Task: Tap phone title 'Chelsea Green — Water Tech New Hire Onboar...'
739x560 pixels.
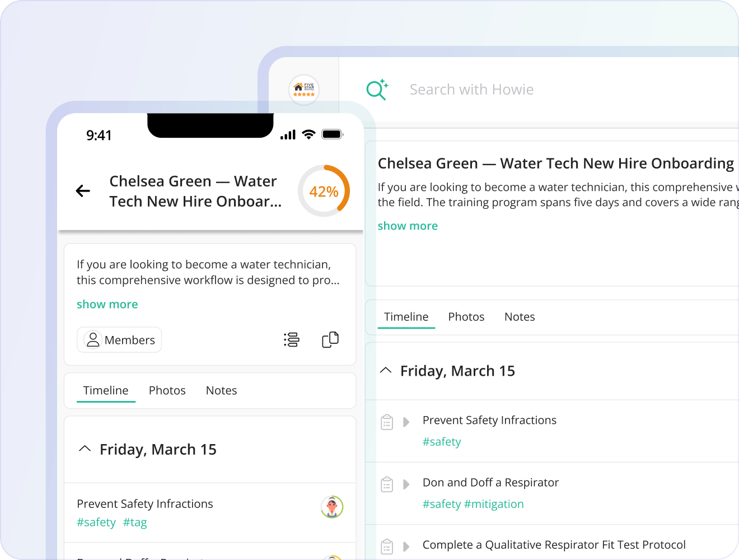Action: click(x=195, y=191)
